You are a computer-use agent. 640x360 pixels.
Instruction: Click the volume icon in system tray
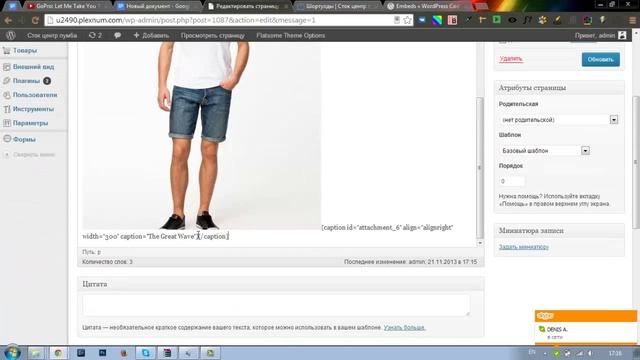click(590, 353)
